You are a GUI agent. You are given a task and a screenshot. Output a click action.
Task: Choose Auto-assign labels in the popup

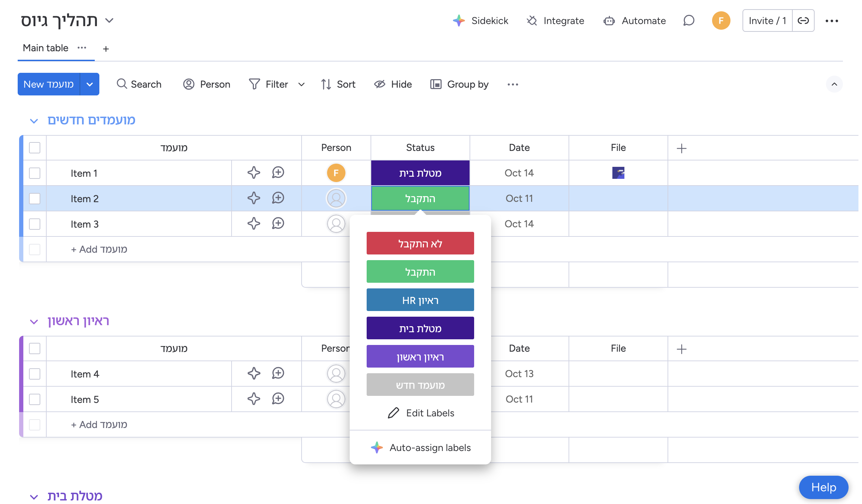pyautogui.click(x=421, y=447)
